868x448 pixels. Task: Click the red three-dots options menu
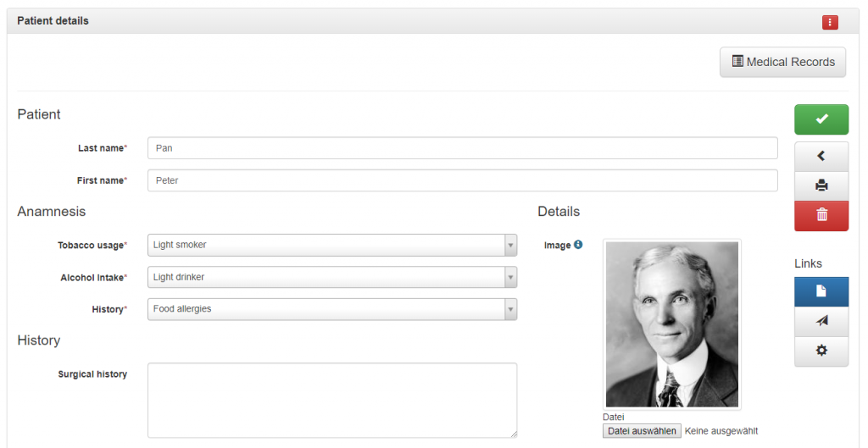(829, 22)
